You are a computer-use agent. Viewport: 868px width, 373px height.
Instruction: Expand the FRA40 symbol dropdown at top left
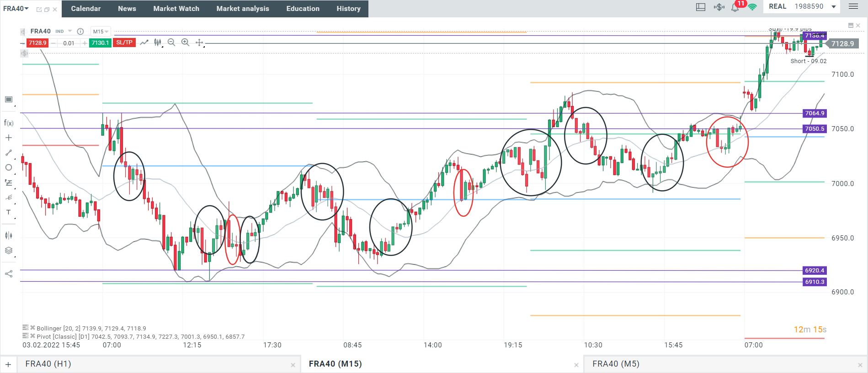[x=16, y=9]
